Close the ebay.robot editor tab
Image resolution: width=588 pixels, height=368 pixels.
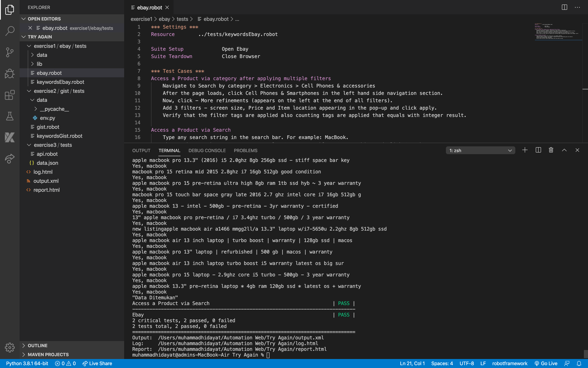tap(167, 8)
